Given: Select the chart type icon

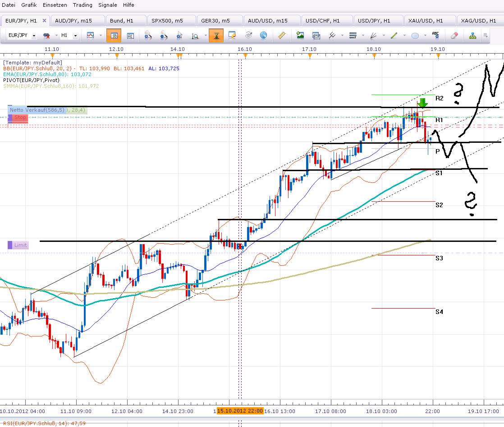Looking at the screenshot, I should point(90,36).
